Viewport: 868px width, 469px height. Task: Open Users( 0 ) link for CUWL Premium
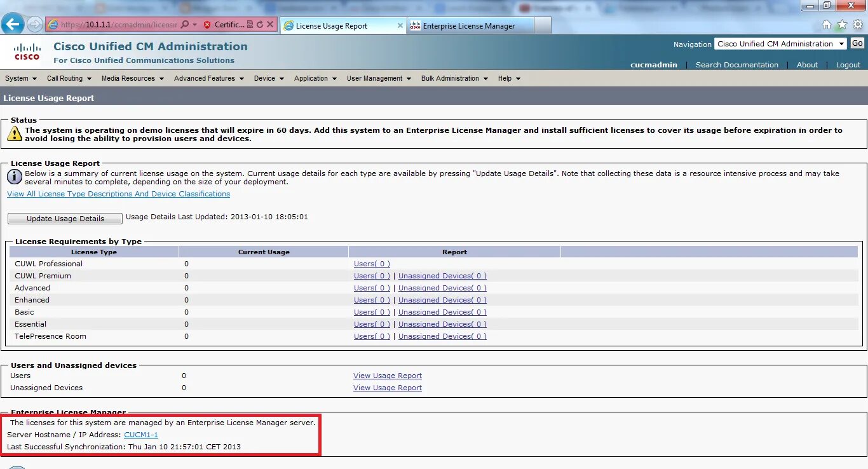tap(372, 276)
